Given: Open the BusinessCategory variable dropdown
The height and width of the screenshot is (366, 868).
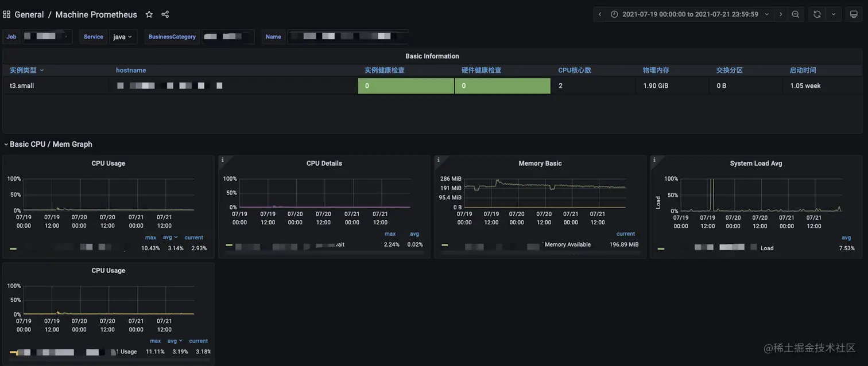Looking at the screenshot, I should pos(228,37).
